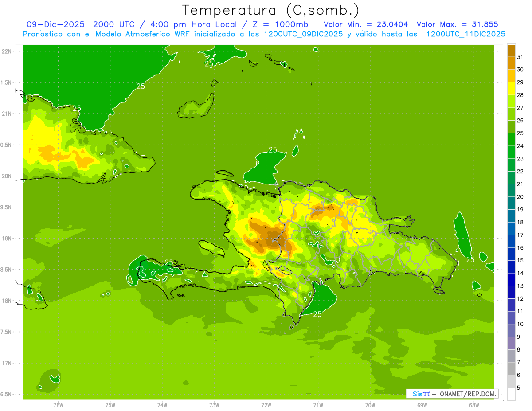The height and width of the screenshot is (411, 532).
Task: Click the yellow 28–29 colorbar segment
Action: (511, 89)
